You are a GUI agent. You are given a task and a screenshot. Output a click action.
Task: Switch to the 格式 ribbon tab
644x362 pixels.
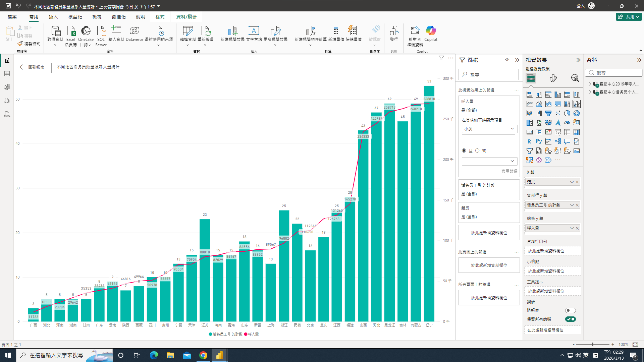point(160,17)
